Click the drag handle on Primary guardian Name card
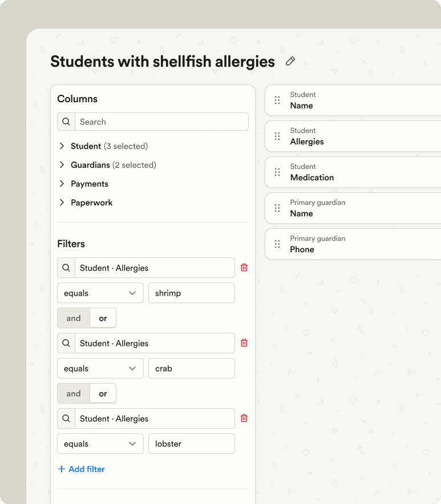441x504 pixels. click(x=277, y=208)
